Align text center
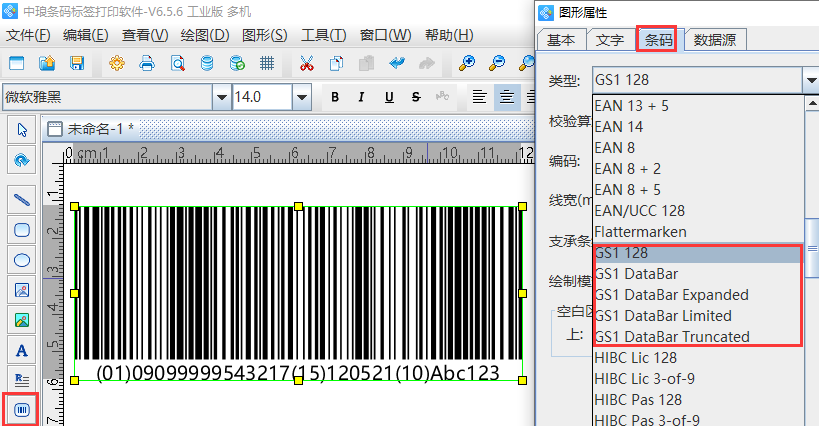Viewport: 819px width, 426px height. coord(507,97)
